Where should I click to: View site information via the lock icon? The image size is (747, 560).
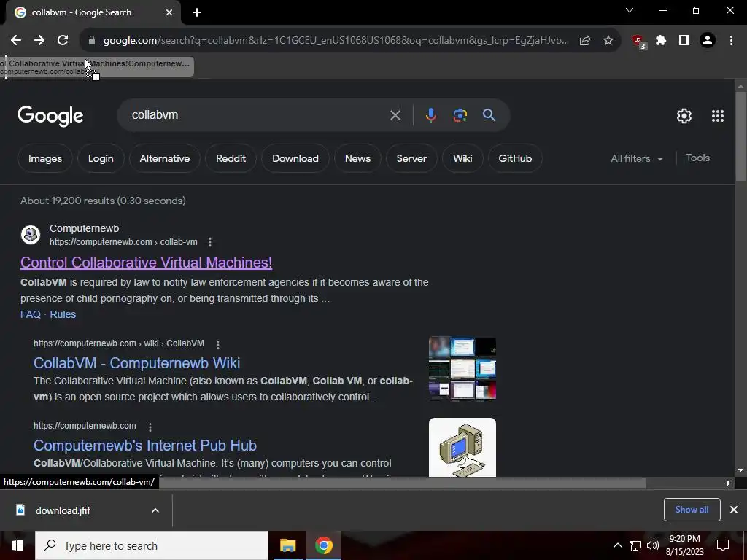(91, 41)
